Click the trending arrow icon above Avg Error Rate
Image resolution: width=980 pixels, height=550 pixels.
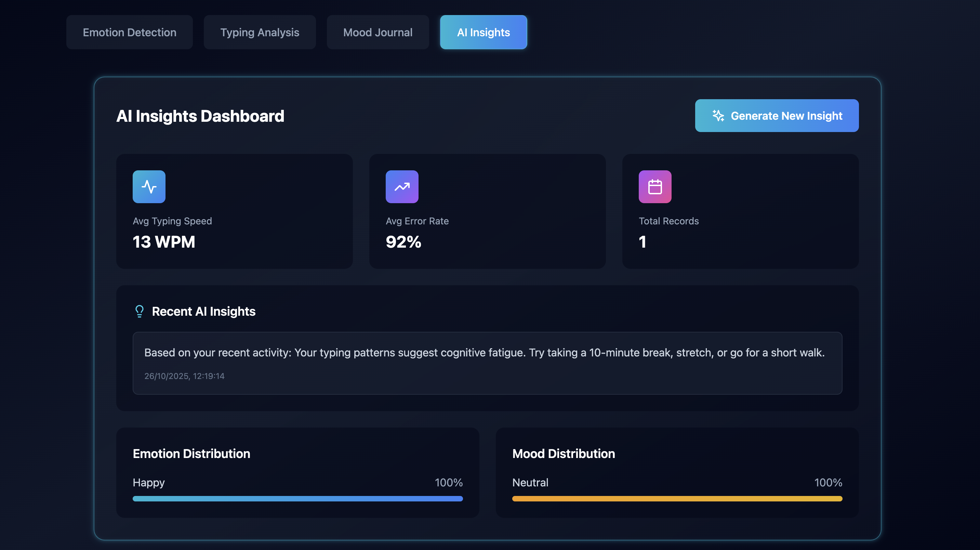point(402,186)
